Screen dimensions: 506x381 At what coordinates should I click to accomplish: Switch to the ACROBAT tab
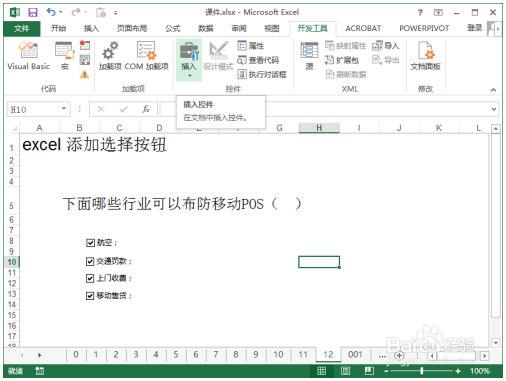pos(363,28)
